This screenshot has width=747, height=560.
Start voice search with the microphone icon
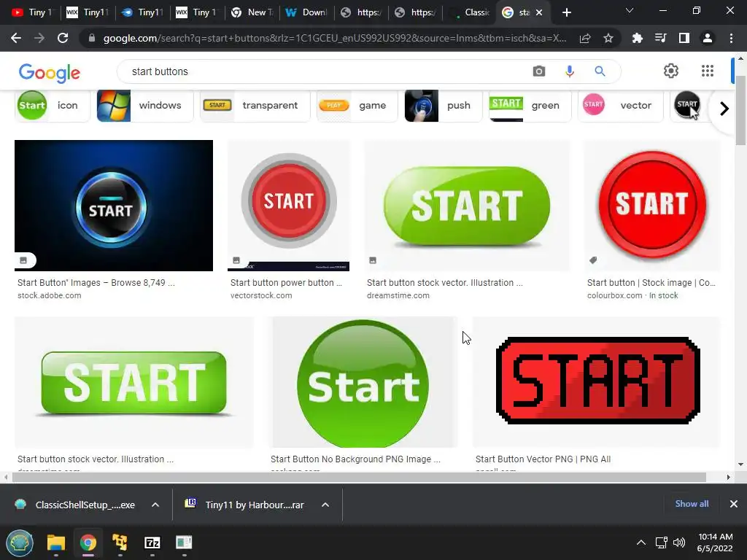[x=569, y=71]
